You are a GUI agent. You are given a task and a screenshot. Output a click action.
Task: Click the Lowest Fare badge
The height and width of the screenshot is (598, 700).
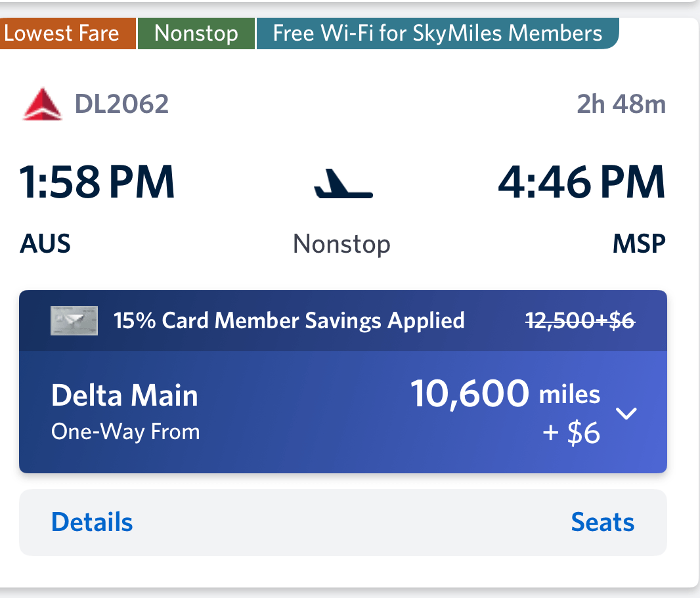pos(68,33)
